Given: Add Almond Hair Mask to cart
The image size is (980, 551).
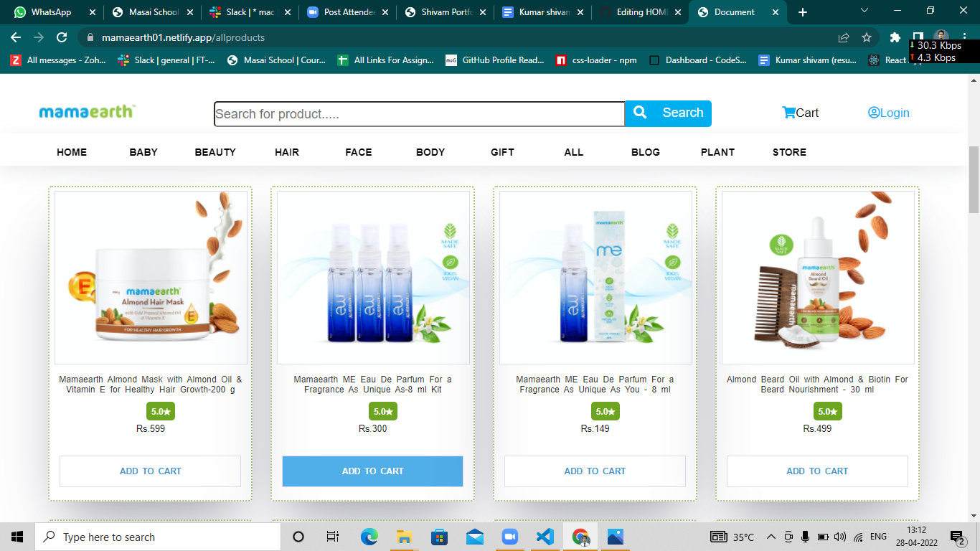Looking at the screenshot, I should 150,471.
